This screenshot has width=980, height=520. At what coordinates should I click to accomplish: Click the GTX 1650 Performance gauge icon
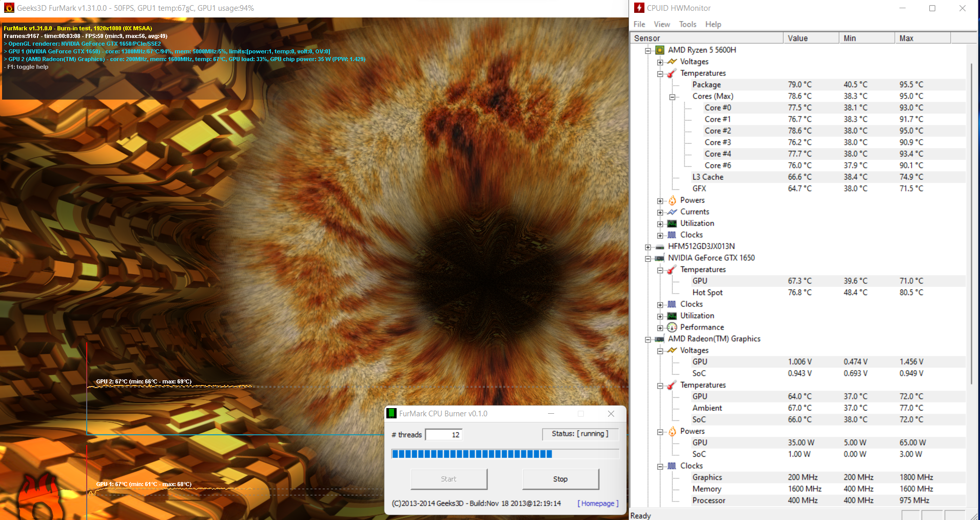click(x=672, y=328)
